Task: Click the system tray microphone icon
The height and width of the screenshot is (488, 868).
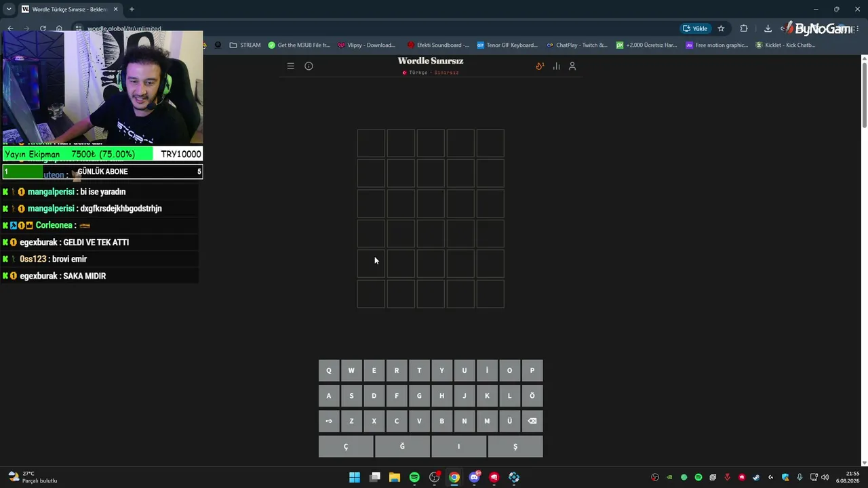Action: [x=800, y=477]
